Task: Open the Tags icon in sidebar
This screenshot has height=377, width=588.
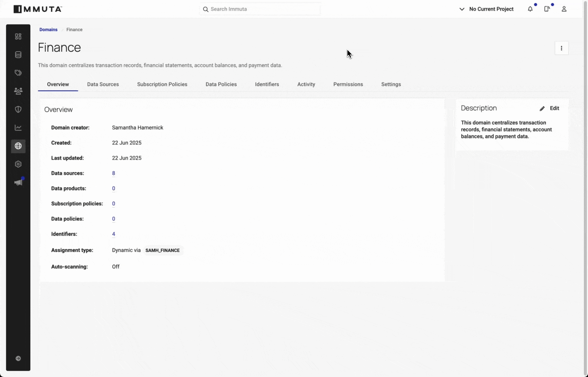Action: click(18, 73)
